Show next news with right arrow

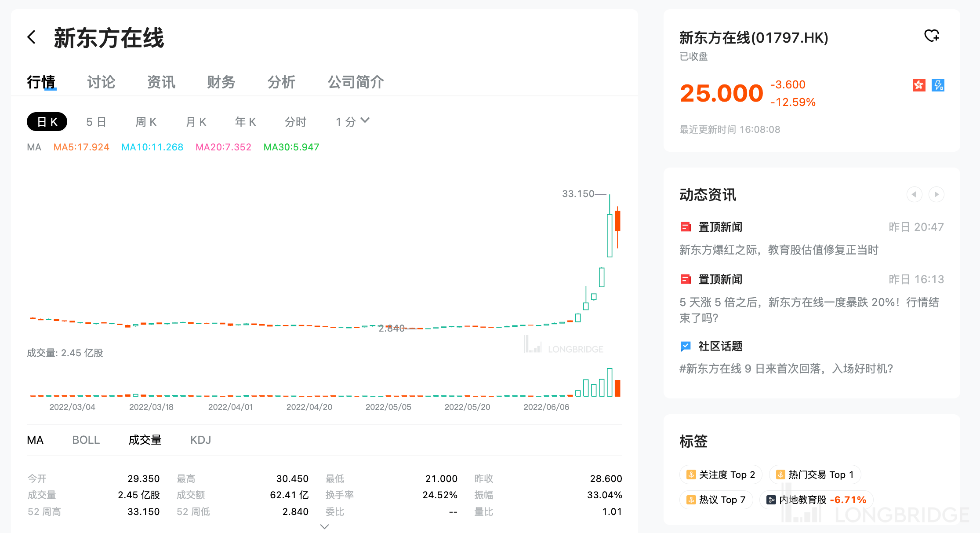click(x=936, y=194)
